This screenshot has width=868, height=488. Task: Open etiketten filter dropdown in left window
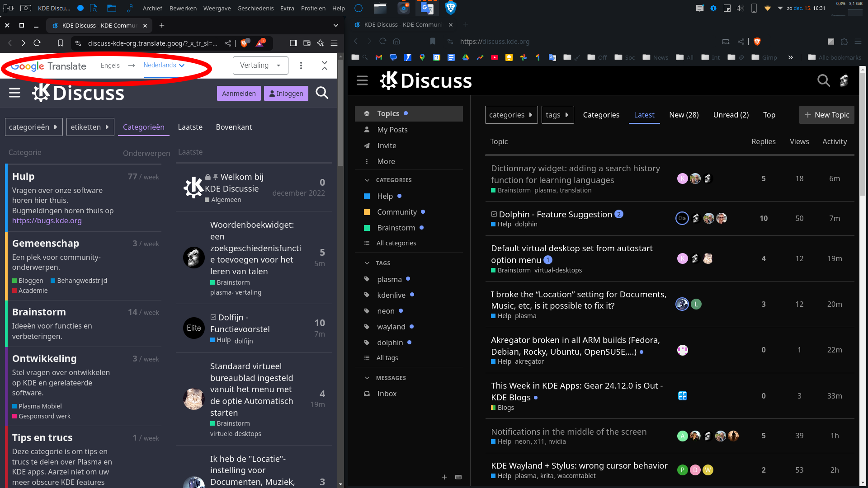pos(90,127)
